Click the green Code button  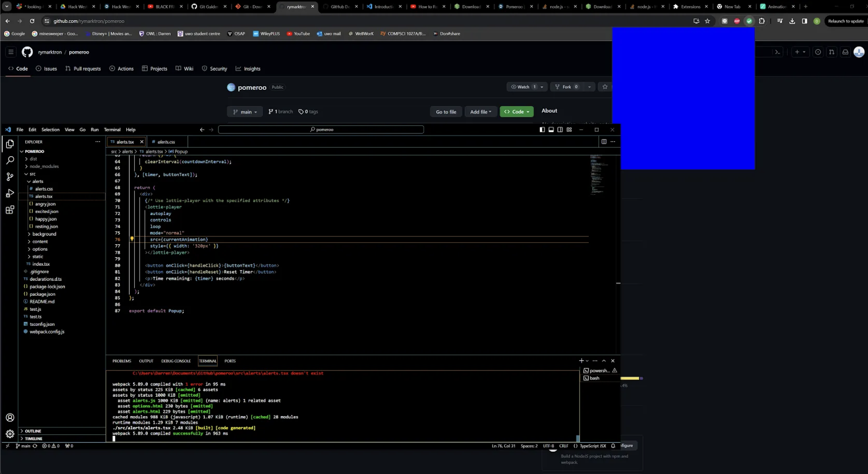tap(516, 112)
